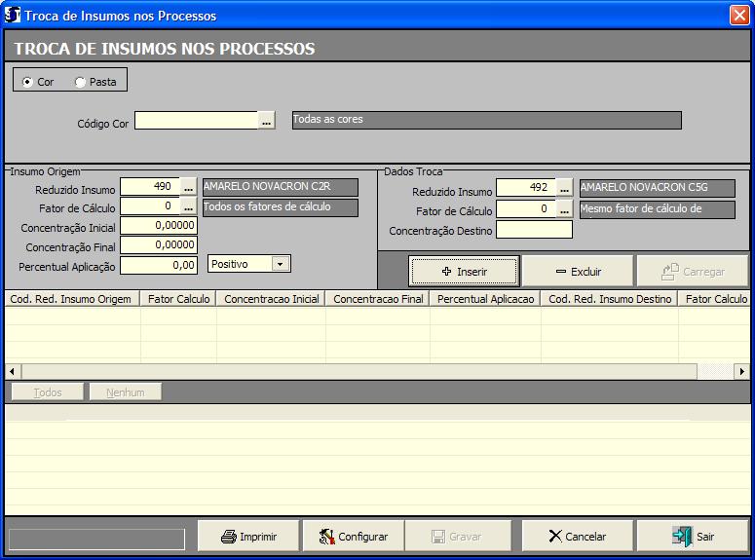Select the Cor radio button
The height and width of the screenshot is (560, 755).
(27, 82)
